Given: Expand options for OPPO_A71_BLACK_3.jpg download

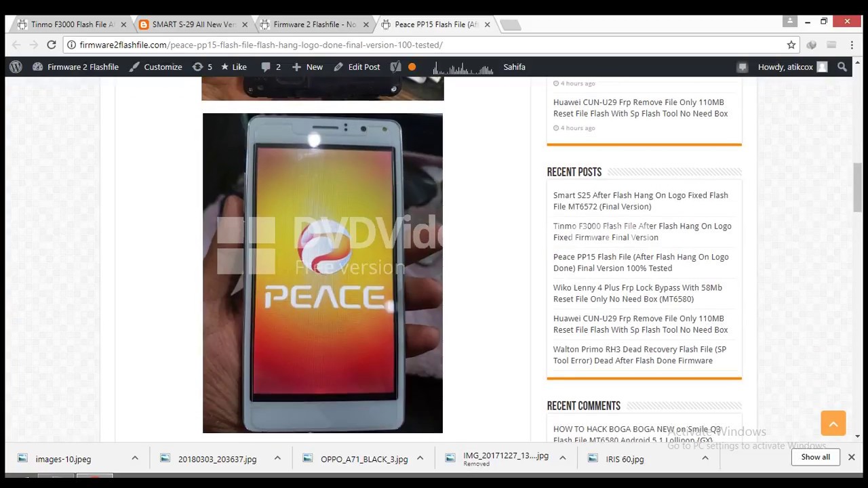Looking at the screenshot, I should click(420, 458).
